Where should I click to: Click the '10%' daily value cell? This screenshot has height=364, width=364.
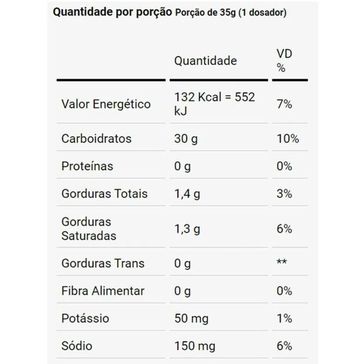(x=288, y=139)
